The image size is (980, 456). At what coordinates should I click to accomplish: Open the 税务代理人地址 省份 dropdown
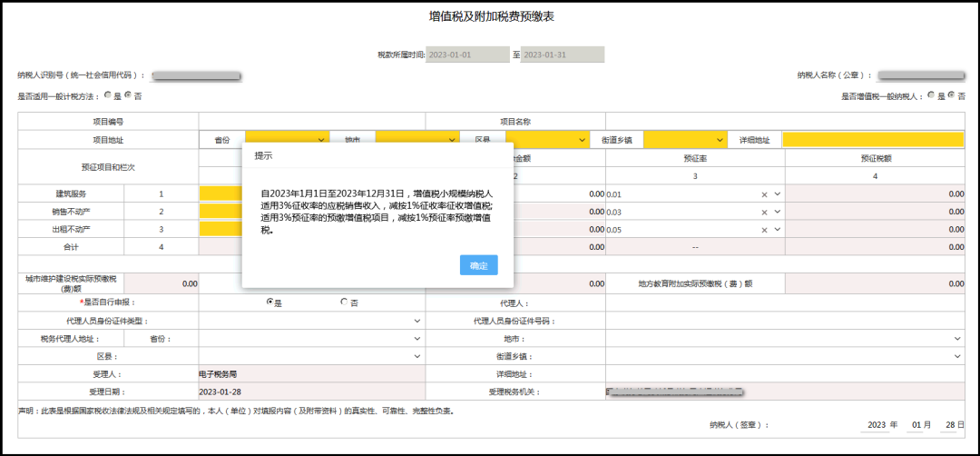point(312,339)
